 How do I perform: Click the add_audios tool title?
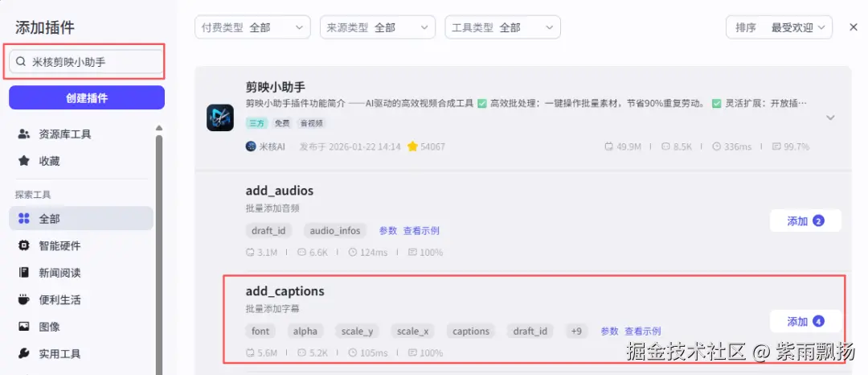pos(280,191)
